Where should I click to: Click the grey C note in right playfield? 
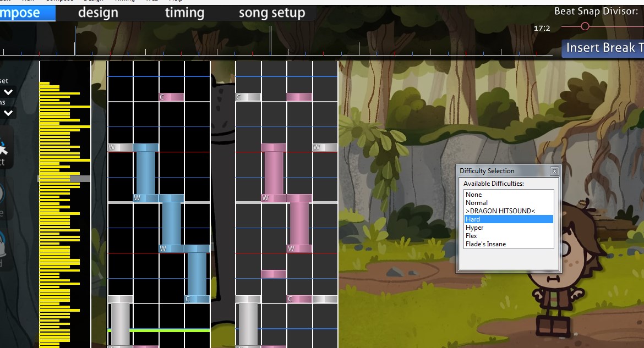click(248, 97)
